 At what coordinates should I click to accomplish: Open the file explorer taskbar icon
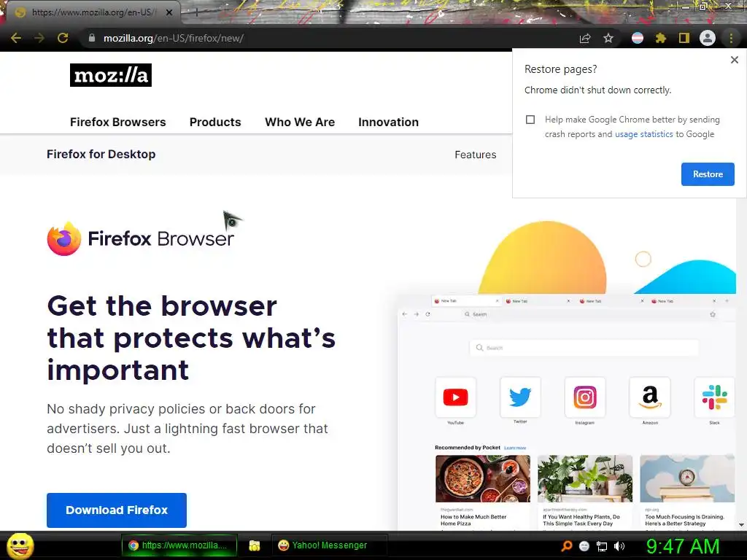point(255,545)
